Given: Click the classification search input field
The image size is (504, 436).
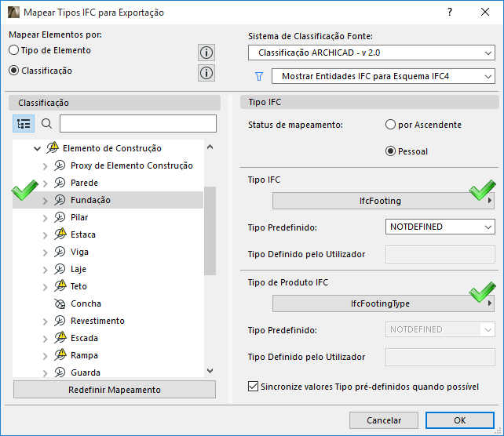Looking at the screenshot, I should tap(137, 124).
